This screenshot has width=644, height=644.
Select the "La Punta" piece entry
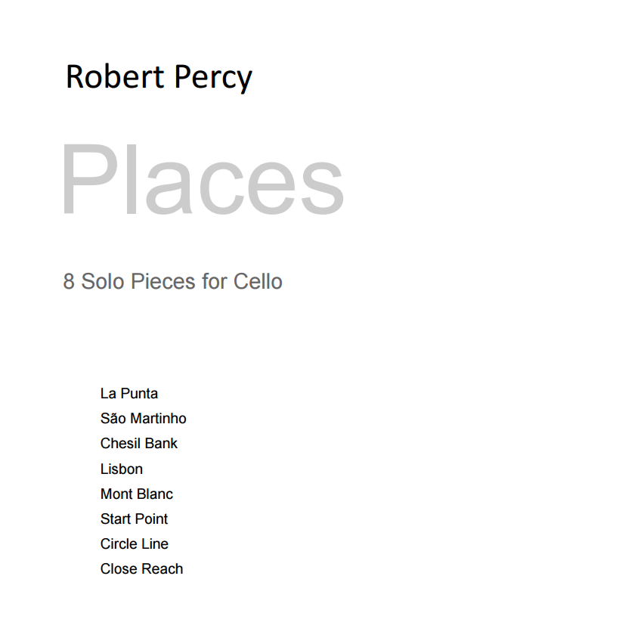(129, 394)
